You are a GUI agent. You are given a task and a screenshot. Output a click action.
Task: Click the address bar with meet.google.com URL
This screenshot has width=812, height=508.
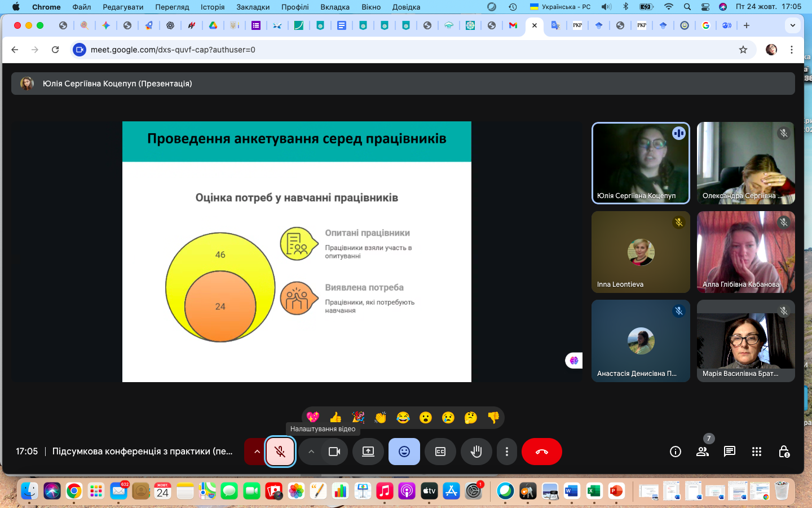click(395, 50)
